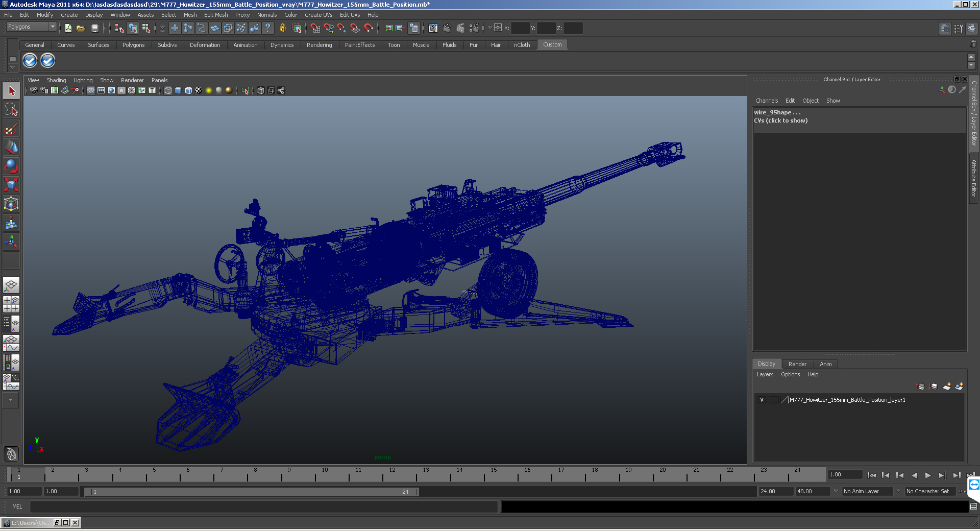The height and width of the screenshot is (531, 980).
Task: Toggle handles selection mask (plus icon)
Action: (175, 28)
